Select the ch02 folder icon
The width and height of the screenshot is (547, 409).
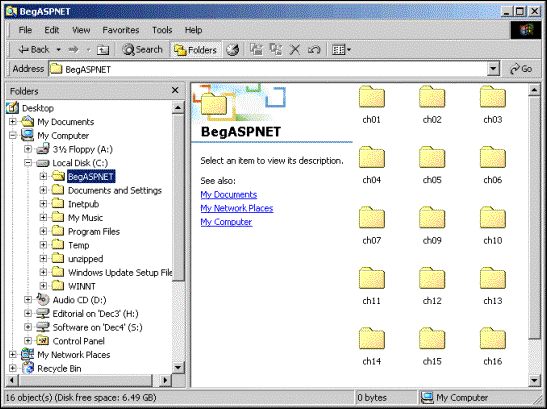(432, 98)
